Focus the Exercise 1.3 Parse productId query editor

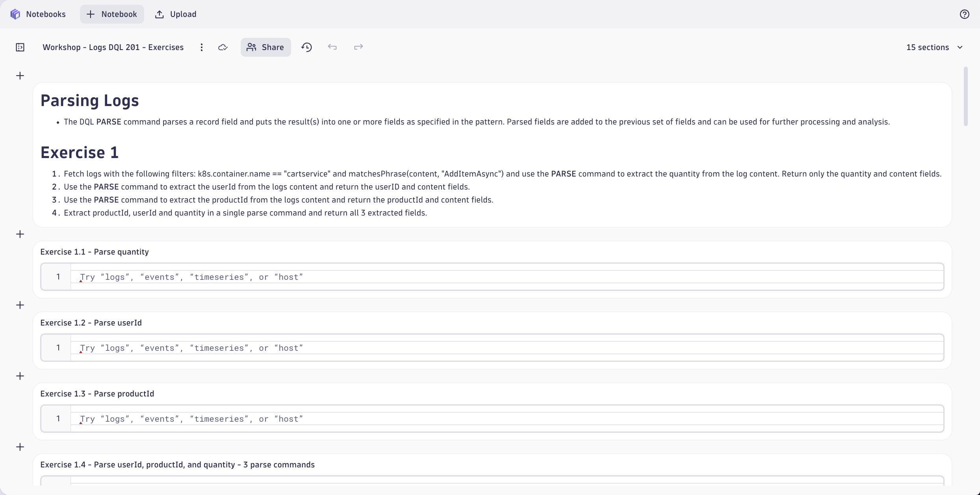coord(492,419)
